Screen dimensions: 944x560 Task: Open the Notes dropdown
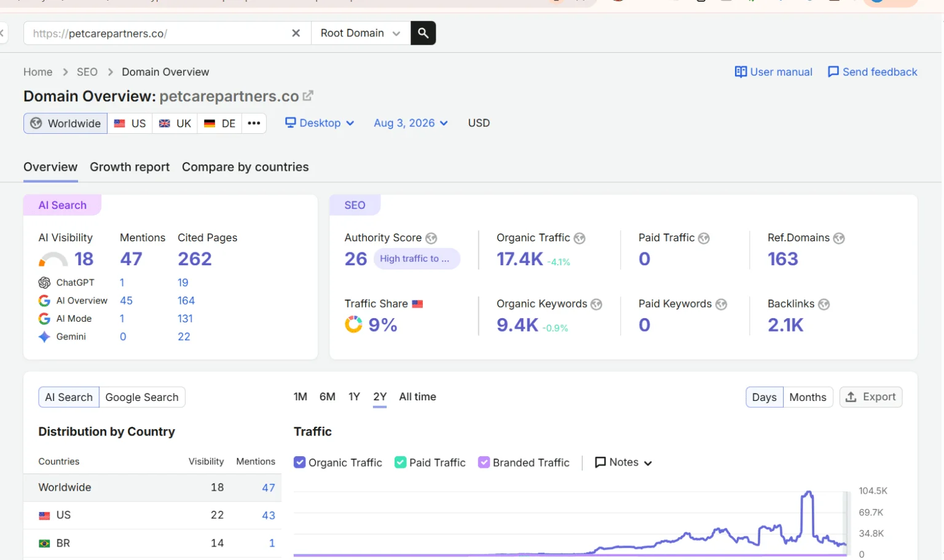(623, 462)
